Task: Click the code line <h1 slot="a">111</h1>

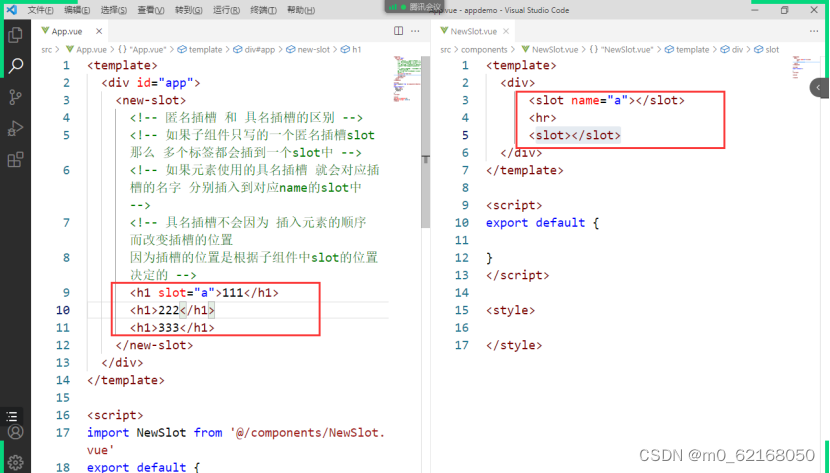Action: tap(204, 293)
